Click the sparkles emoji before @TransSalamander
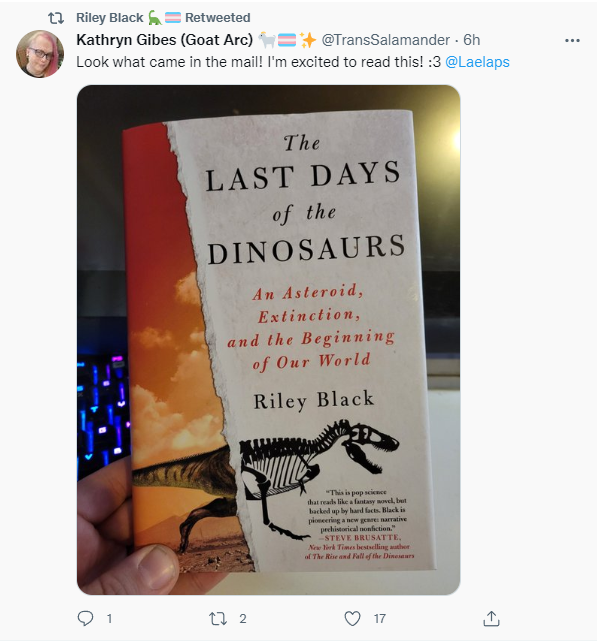 coord(308,40)
